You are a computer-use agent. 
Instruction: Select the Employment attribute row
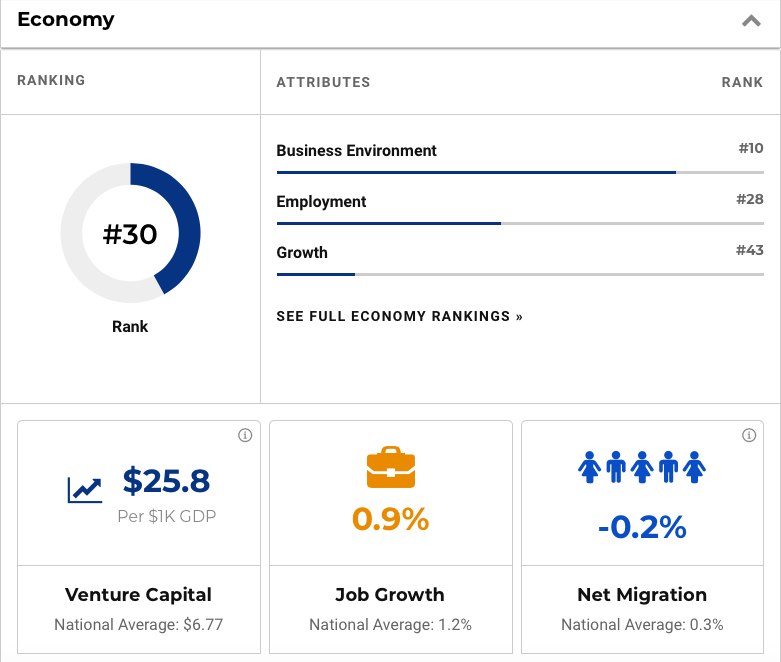(x=321, y=202)
